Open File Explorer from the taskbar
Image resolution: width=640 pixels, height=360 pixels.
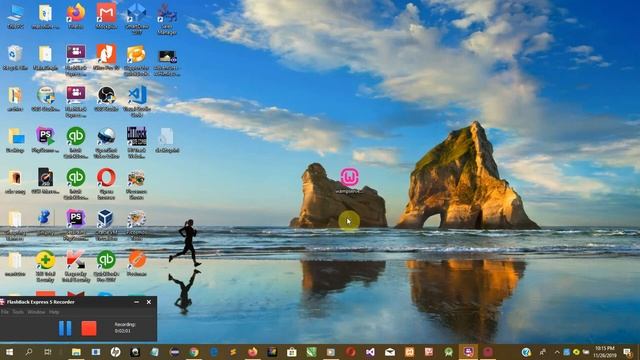click(x=76, y=352)
